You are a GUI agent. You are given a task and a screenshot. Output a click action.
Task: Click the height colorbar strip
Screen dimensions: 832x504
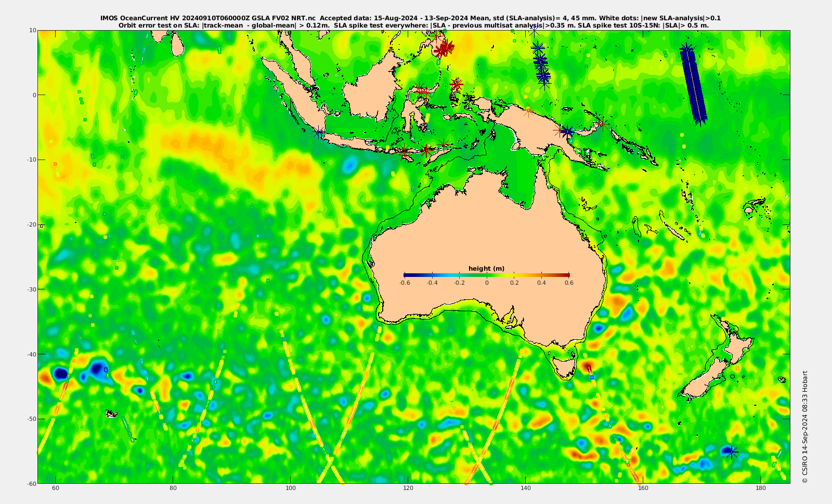(487, 275)
